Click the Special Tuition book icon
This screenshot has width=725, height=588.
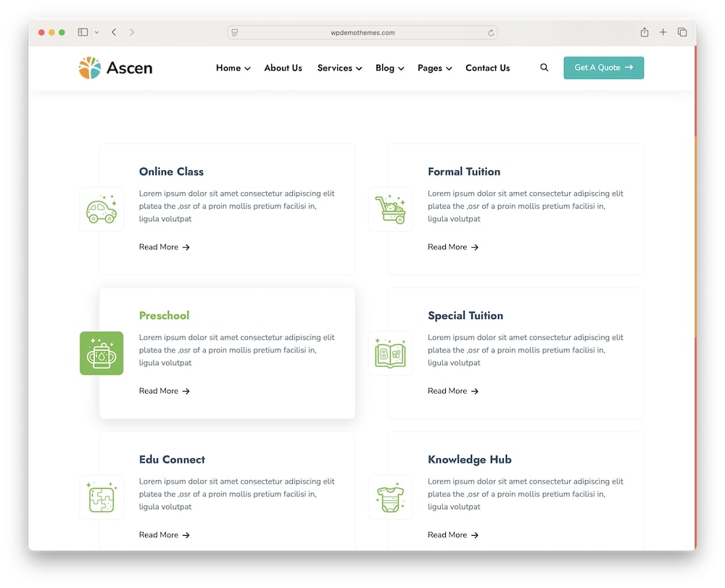390,353
